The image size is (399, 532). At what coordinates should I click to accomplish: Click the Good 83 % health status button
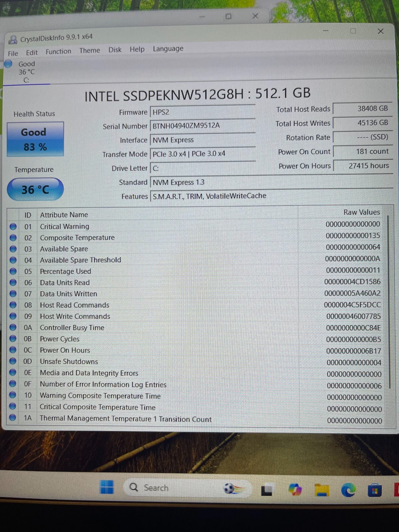click(x=35, y=139)
